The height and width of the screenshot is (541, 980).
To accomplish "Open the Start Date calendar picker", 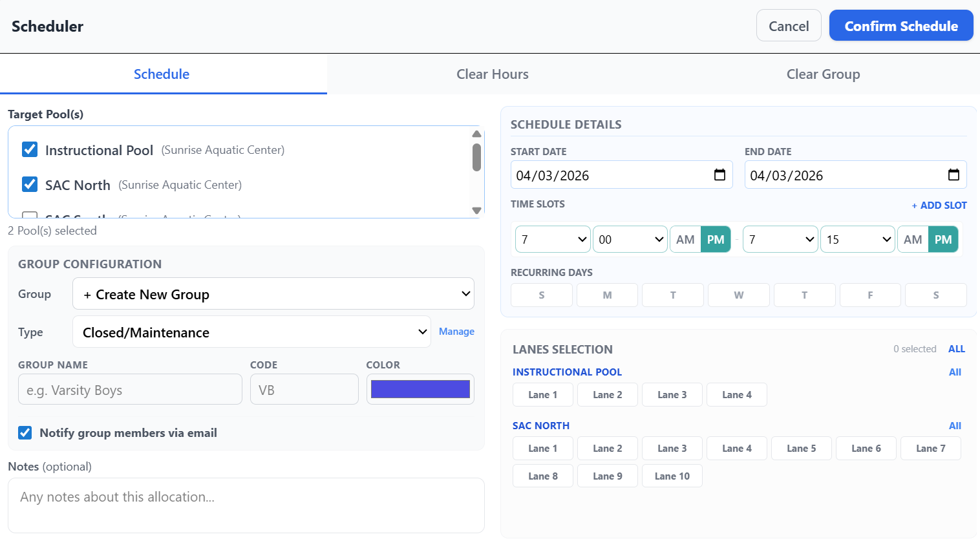I will (720, 175).
